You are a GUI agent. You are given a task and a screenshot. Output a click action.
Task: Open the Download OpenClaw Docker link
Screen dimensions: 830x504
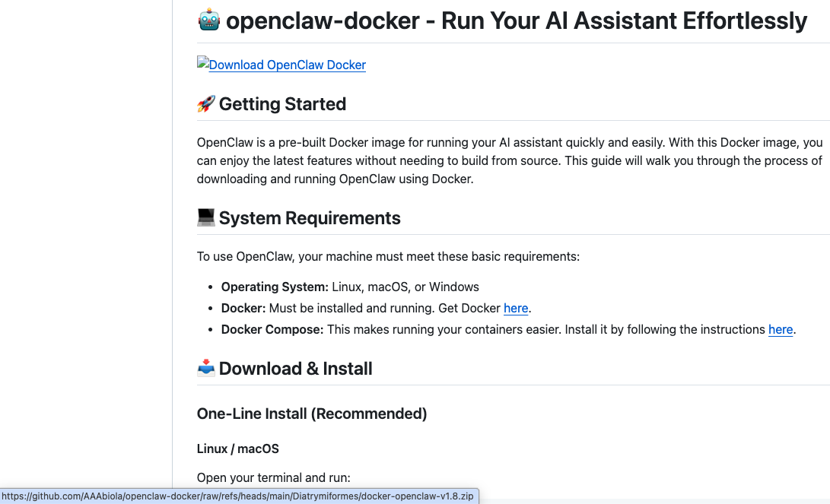[287, 65]
